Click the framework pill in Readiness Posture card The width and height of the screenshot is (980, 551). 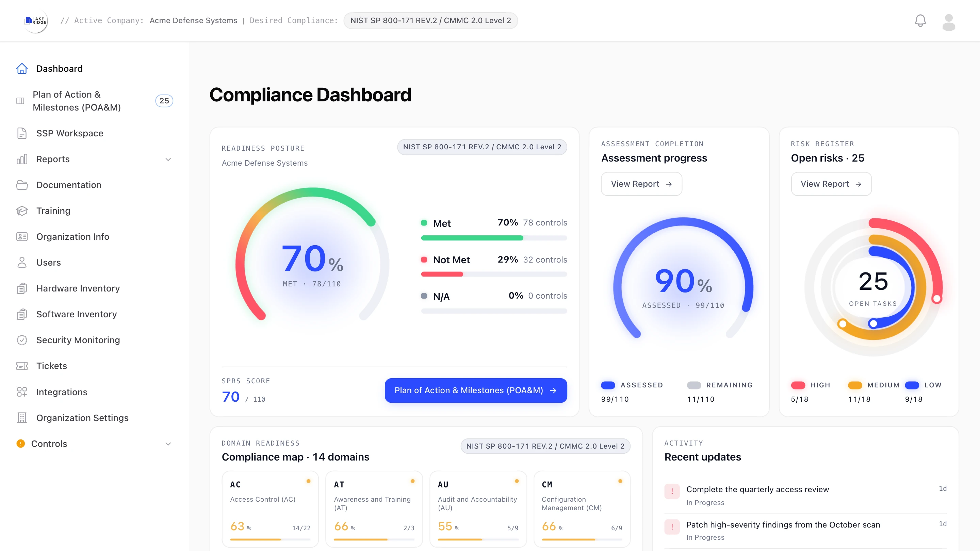click(x=482, y=147)
